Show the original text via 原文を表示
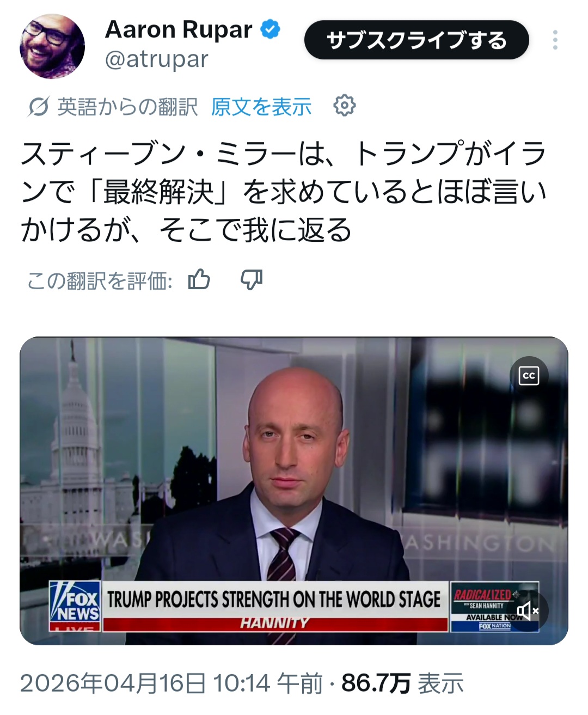This screenshot has width=588, height=715. click(261, 107)
